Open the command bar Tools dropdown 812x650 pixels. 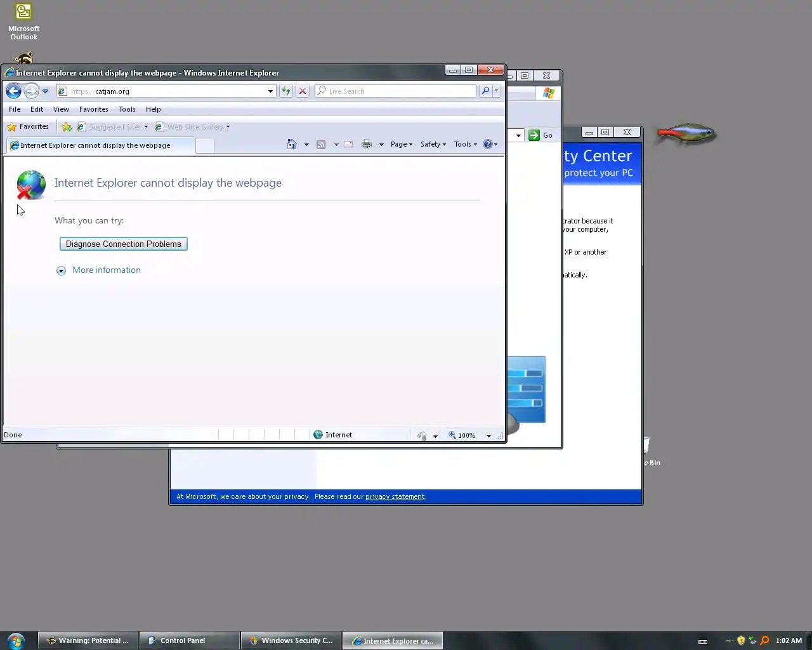(x=466, y=144)
